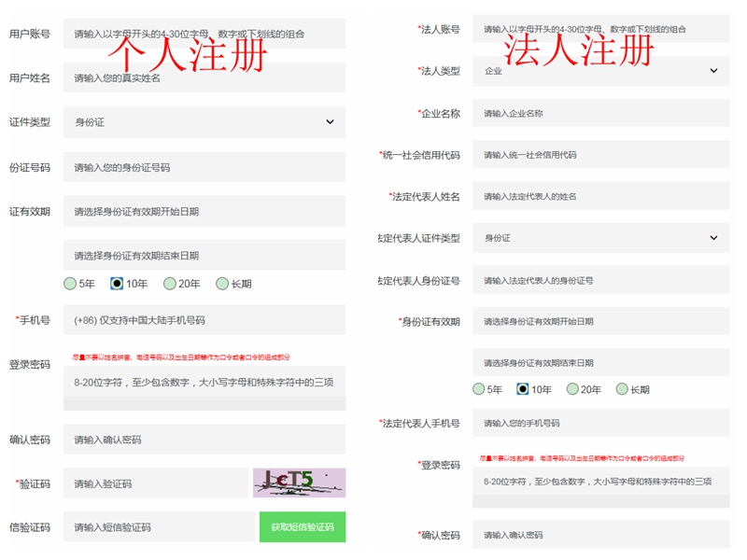Select 20年 validity in personal registration form
The image size is (747, 560).
click(170, 284)
